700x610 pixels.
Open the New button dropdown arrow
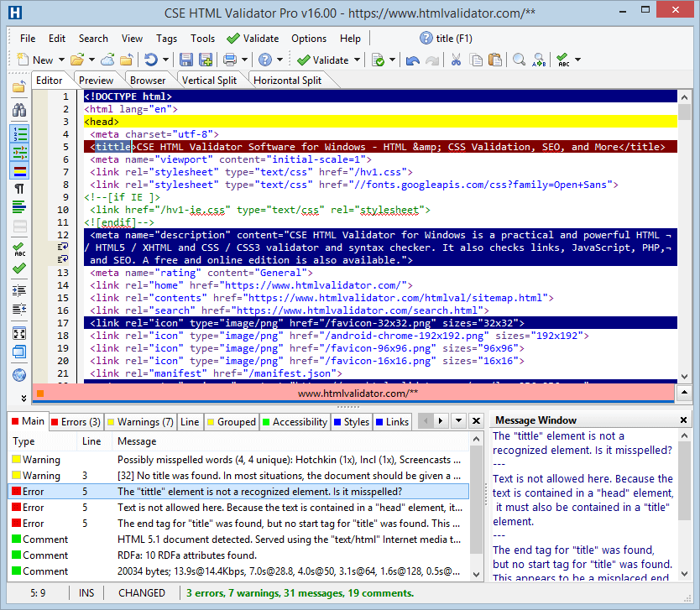[60, 60]
